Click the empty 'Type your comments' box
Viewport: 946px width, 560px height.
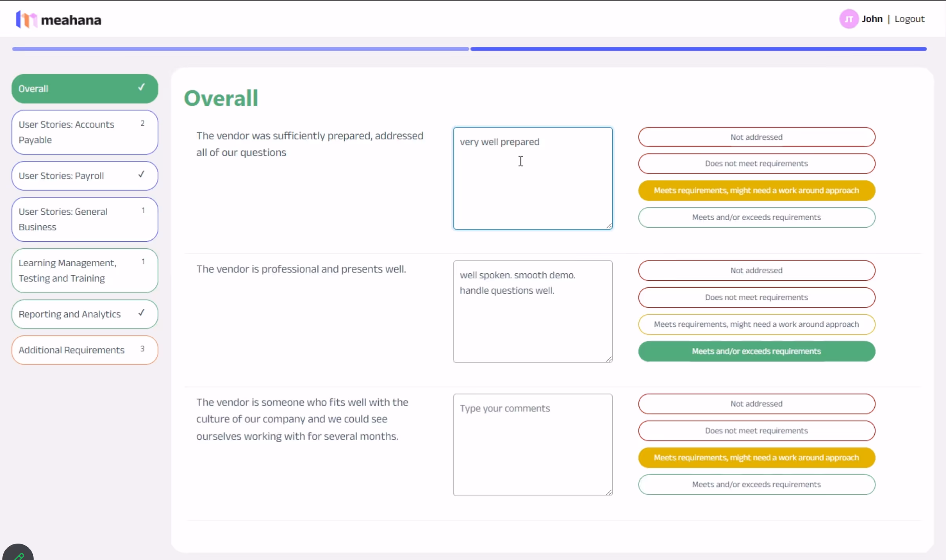[x=533, y=445]
